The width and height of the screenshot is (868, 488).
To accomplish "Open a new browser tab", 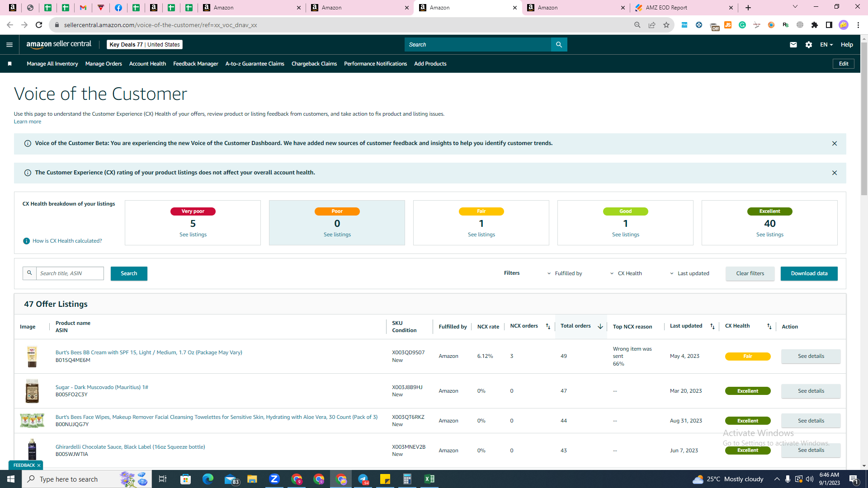I will 748,8.
